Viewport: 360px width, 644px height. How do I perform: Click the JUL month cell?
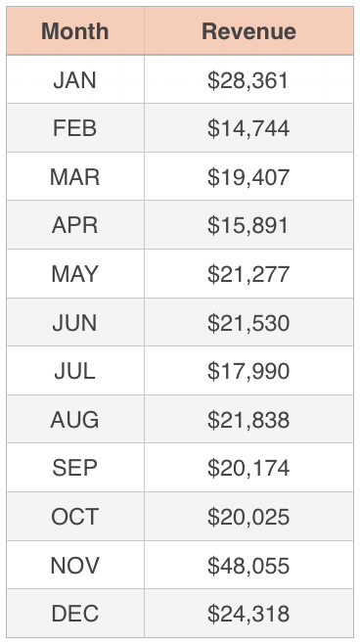click(75, 371)
